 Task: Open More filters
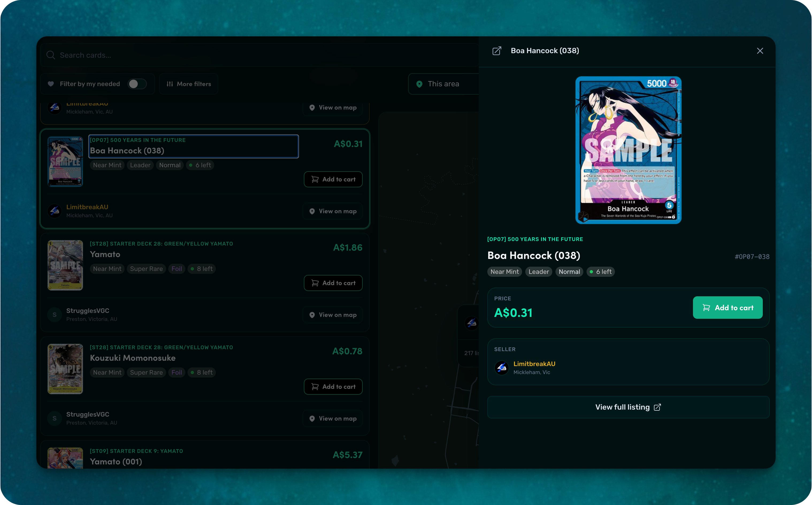click(189, 84)
